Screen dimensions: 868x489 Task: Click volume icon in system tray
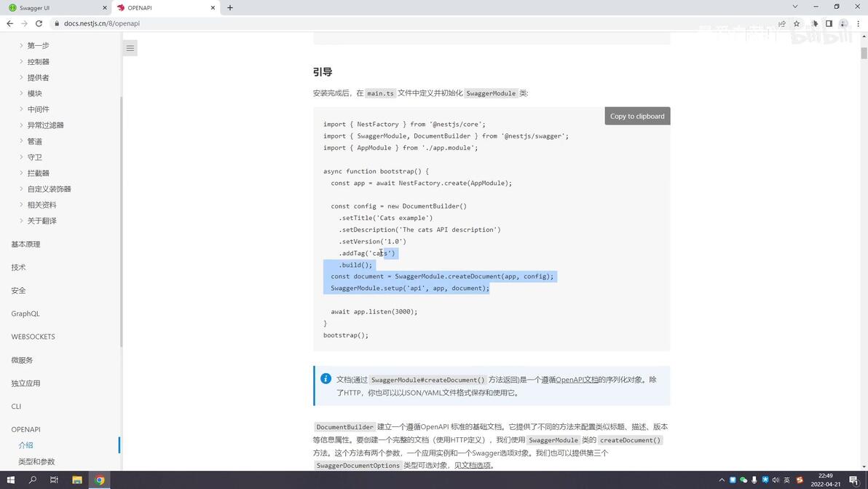tap(776, 480)
